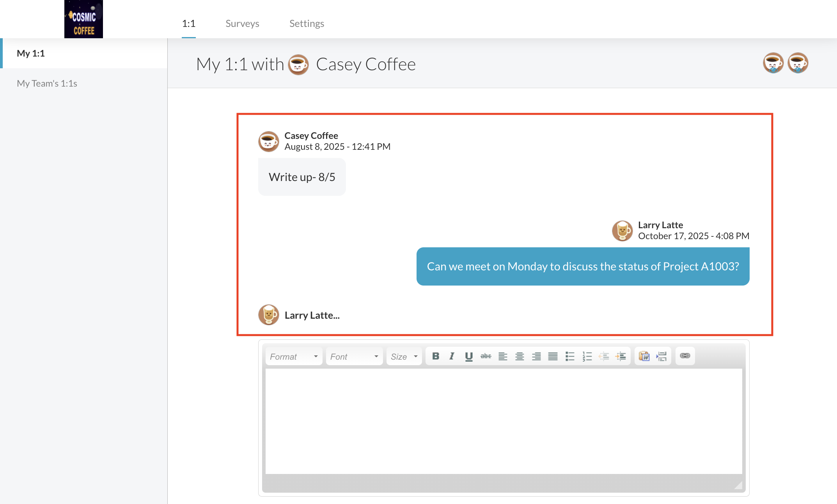The width and height of the screenshot is (837, 504).
Task: Open the Settings tab
Action: click(307, 23)
